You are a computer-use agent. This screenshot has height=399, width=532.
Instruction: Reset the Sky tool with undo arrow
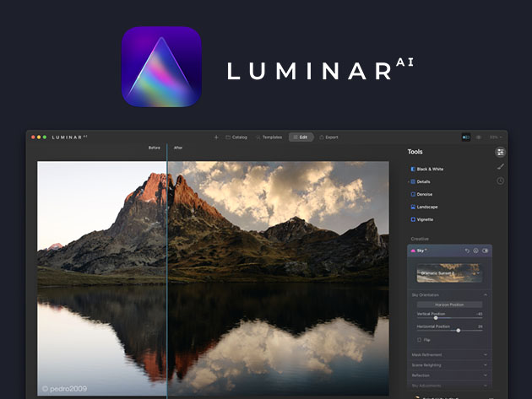(x=467, y=251)
